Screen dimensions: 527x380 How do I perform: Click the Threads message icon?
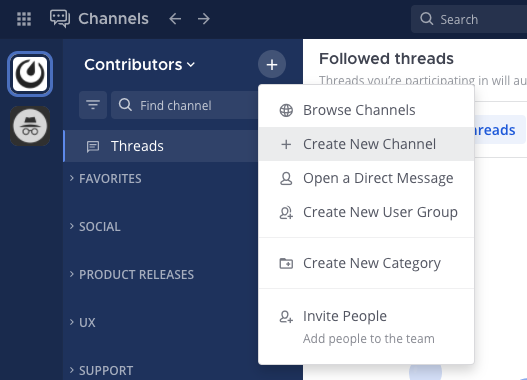coord(93,146)
